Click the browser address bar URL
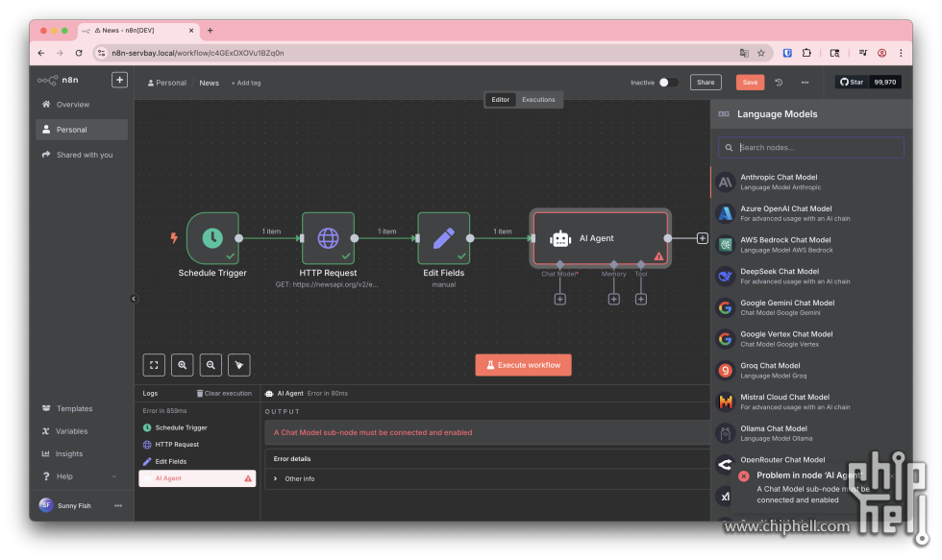 (x=198, y=53)
